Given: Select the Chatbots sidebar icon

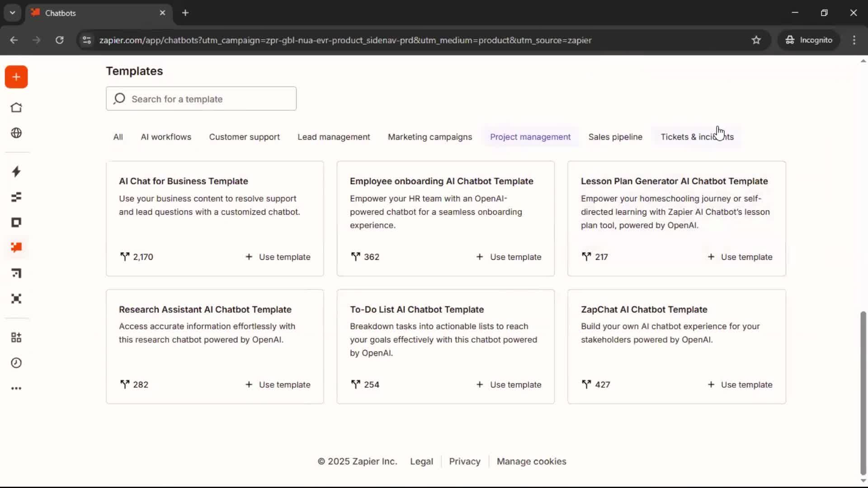Looking at the screenshot, I should pos(16,248).
